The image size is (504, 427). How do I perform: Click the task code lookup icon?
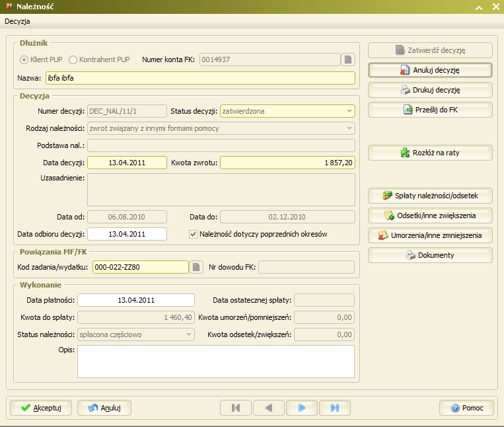pos(196,267)
